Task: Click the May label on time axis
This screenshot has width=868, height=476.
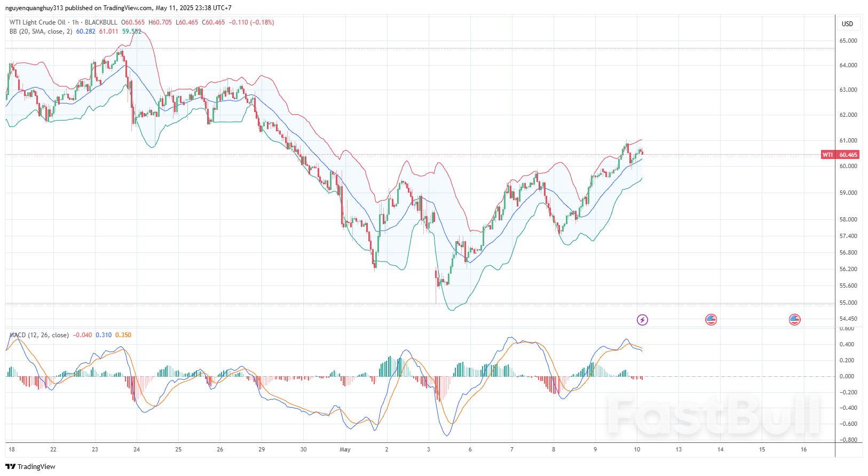Action: 345,449
